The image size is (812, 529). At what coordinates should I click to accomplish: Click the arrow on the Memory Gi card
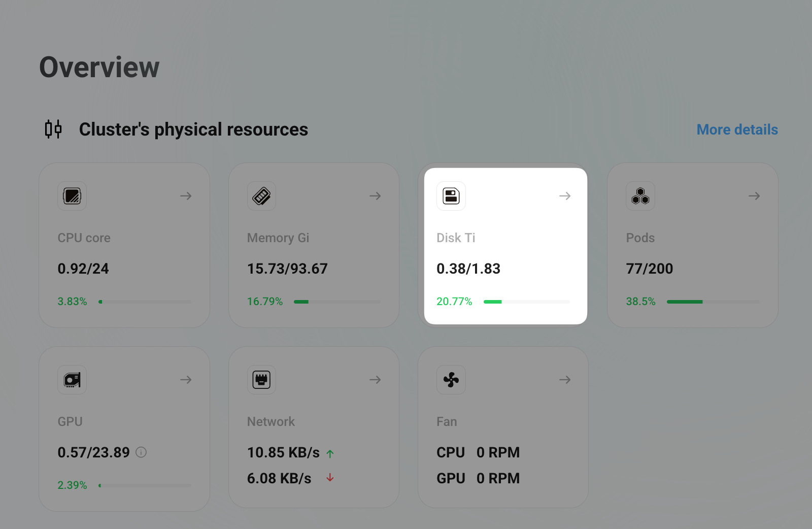tap(375, 196)
